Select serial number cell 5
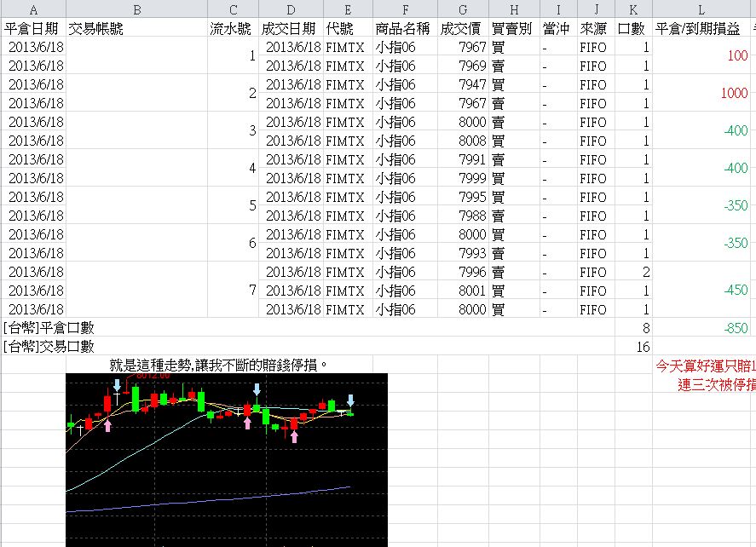 point(234,205)
